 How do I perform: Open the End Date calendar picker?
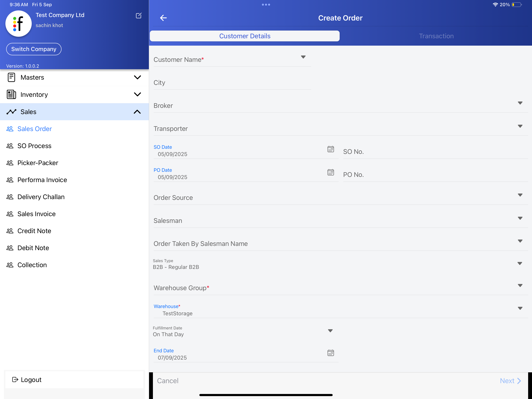(331, 353)
